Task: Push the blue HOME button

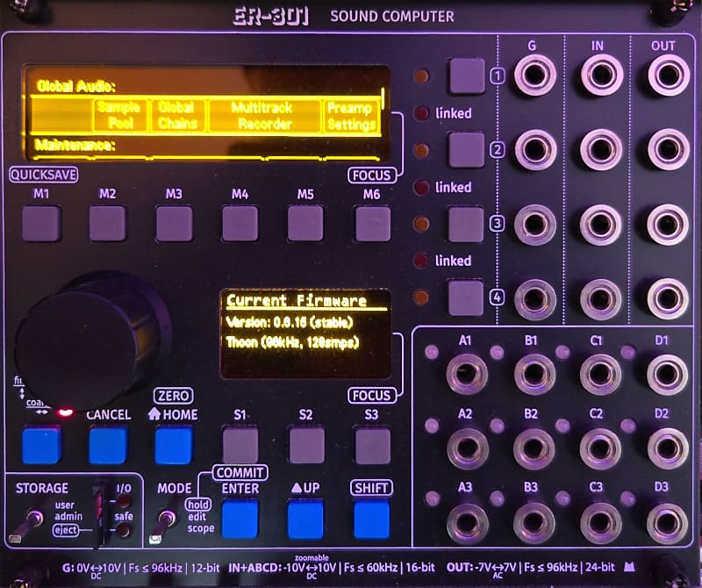Action: tap(174, 445)
